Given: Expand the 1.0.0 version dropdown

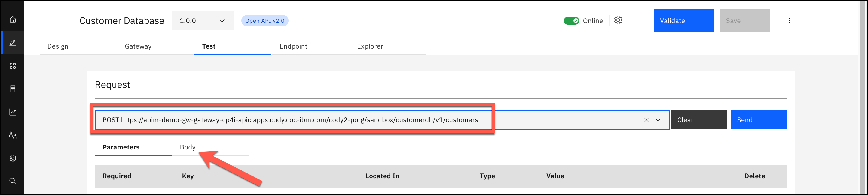Looking at the screenshot, I should pos(203,21).
